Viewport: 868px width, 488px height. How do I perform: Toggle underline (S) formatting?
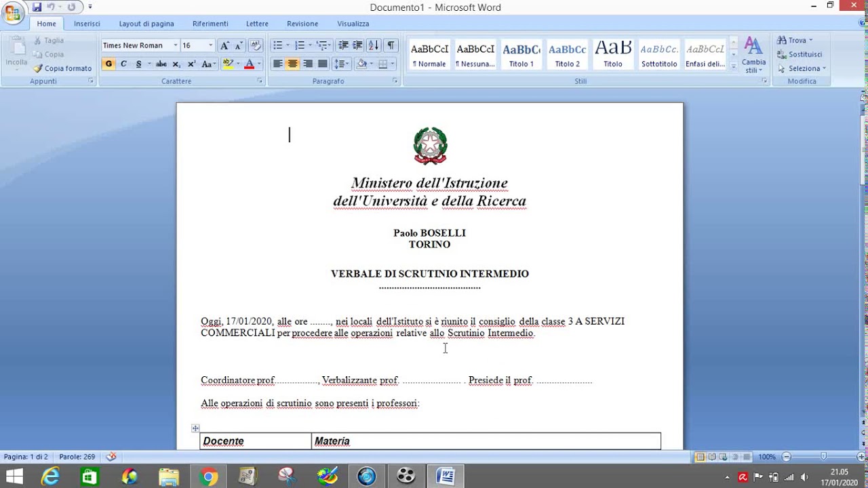coord(138,64)
